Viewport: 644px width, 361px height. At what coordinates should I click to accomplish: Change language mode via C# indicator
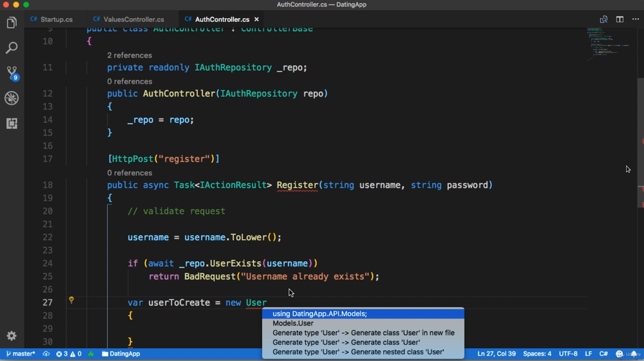coord(603,354)
